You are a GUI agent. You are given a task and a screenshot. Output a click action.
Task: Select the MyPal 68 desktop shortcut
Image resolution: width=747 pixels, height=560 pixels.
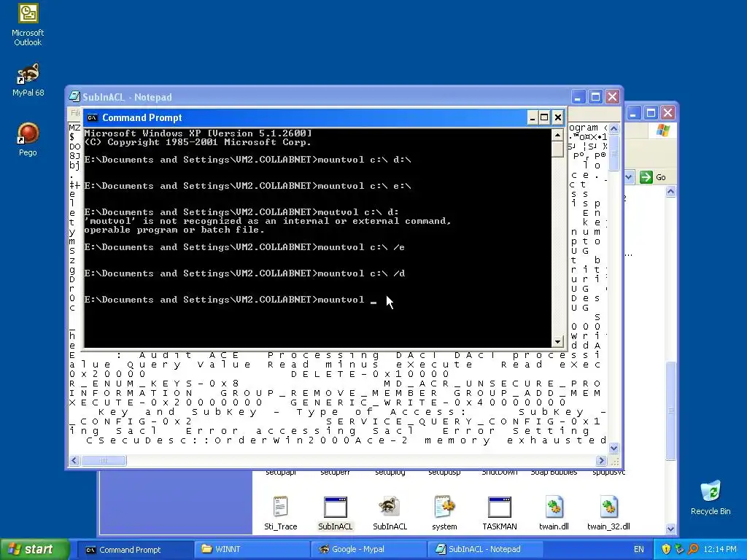pos(28,80)
